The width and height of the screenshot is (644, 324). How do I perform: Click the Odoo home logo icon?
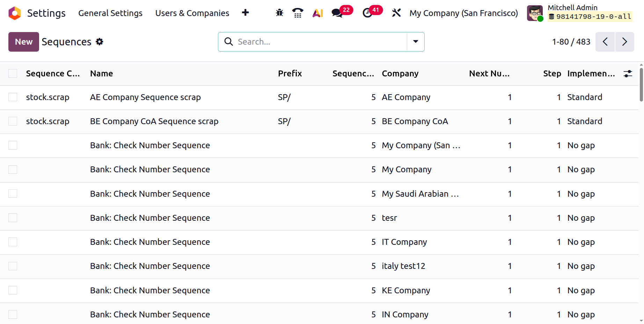[15, 13]
